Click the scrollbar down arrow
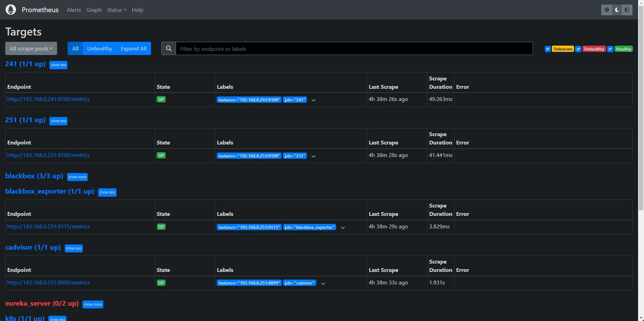 point(641,318)
